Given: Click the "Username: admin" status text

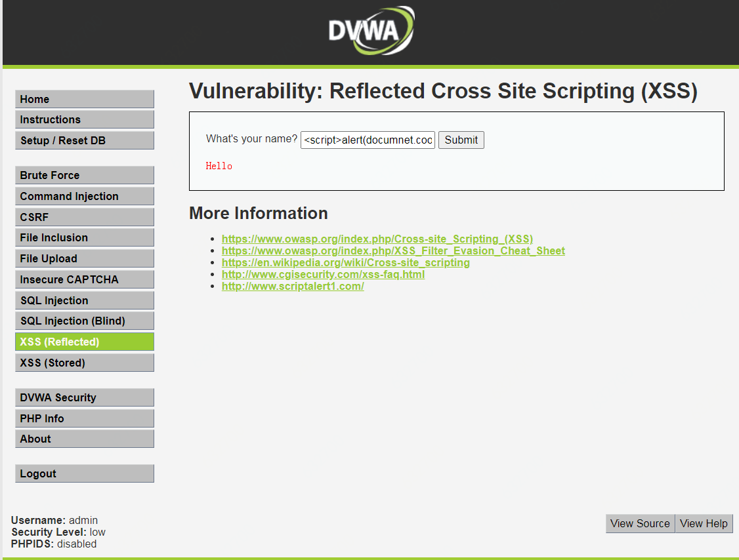Looking at the screenshot, I should [54, 520].
